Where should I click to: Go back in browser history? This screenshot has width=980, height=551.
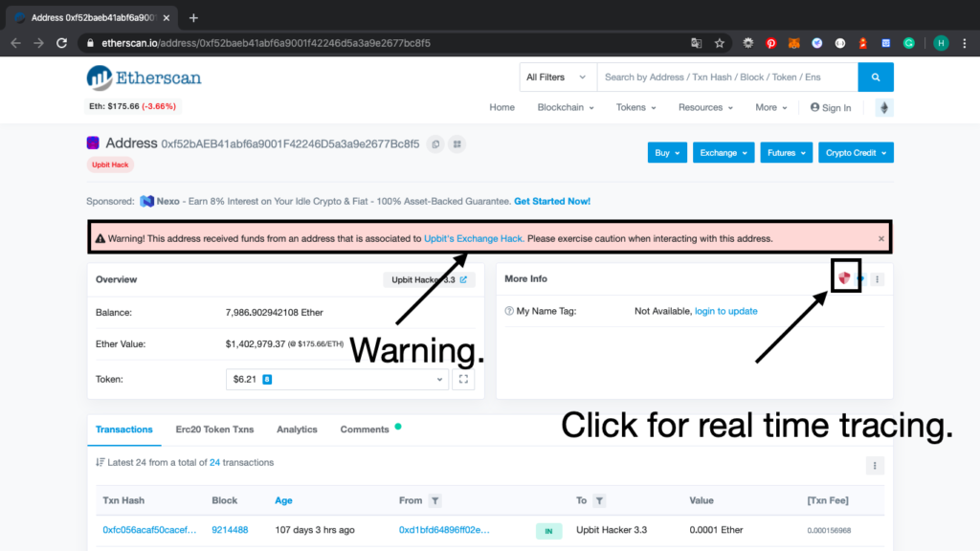coord(16,43)
